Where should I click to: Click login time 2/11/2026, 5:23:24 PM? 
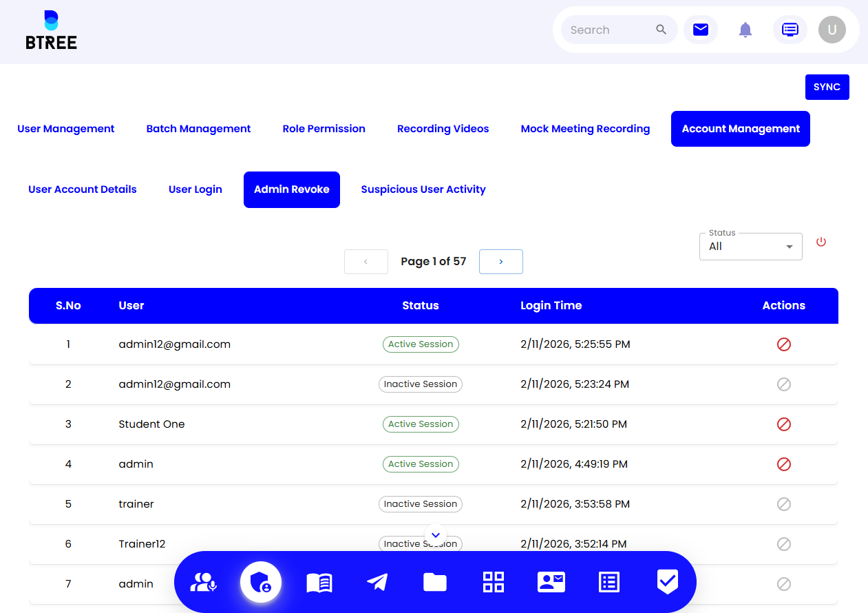coord(575,384)
